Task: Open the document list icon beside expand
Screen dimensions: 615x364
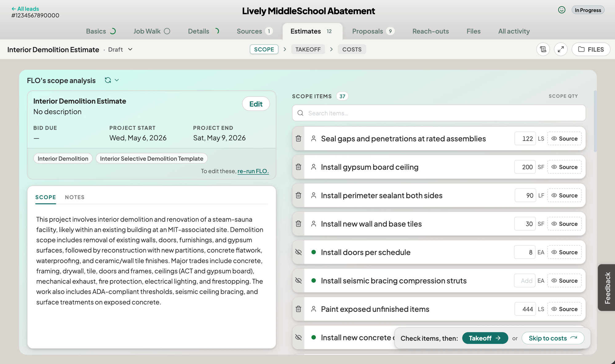Action: (543, 49)
